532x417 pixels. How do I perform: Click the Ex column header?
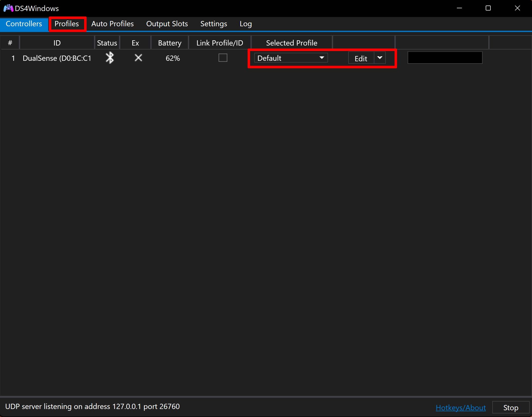(135, 43)
